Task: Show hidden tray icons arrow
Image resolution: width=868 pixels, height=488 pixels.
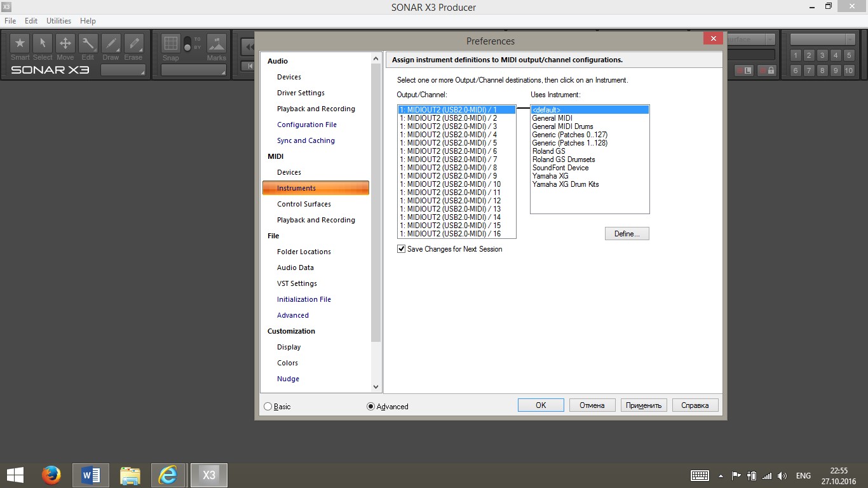Action: pyautogui.click(x=721, y=476)
